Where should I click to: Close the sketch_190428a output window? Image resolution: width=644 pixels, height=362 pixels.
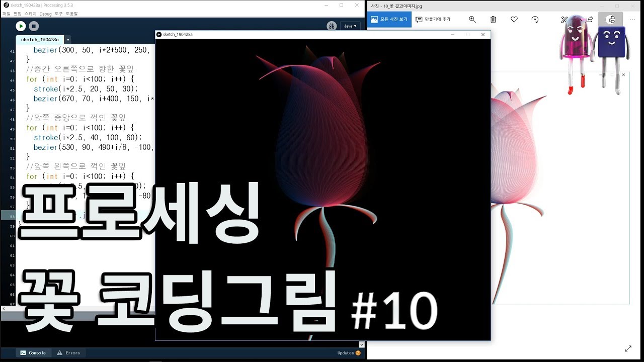pos(483,35)
